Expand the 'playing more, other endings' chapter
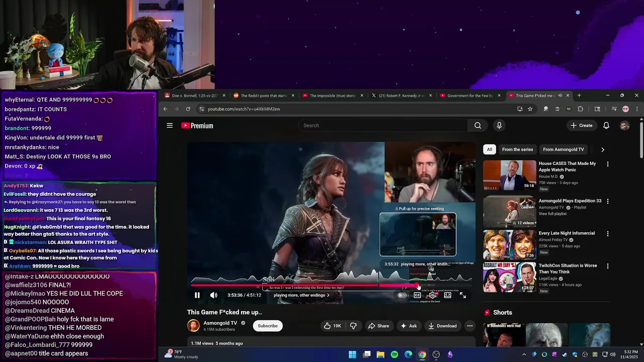The image size is (644, 362). pos(302,295)
